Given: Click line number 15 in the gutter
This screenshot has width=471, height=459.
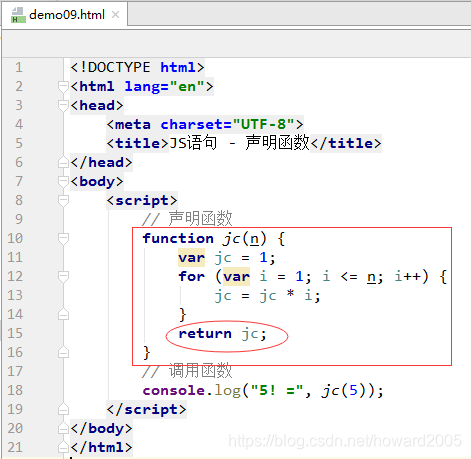Looking at the screenshot, I should pos(15,334).
